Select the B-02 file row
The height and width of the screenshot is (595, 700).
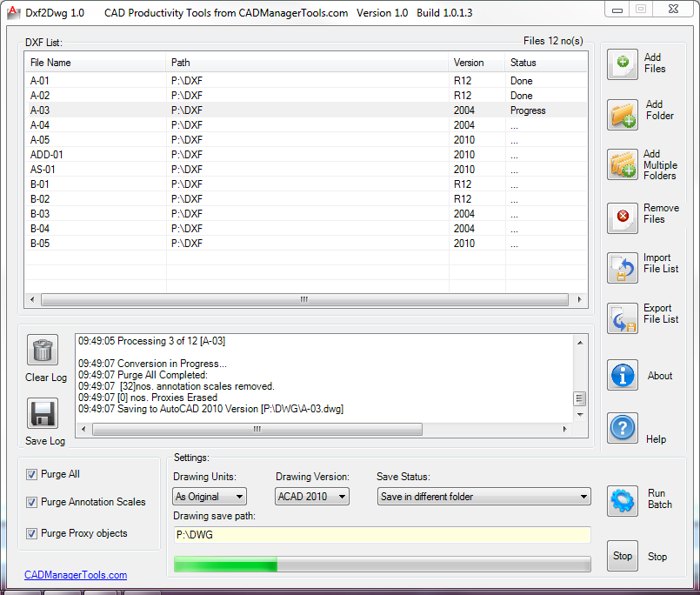coord(306,199)
